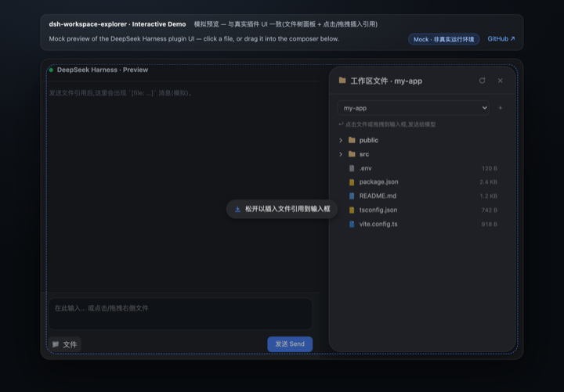Image resolution: width=564 pixels, height=392 pixels.
Task: Select the public folder name
Action: [369, 140]
